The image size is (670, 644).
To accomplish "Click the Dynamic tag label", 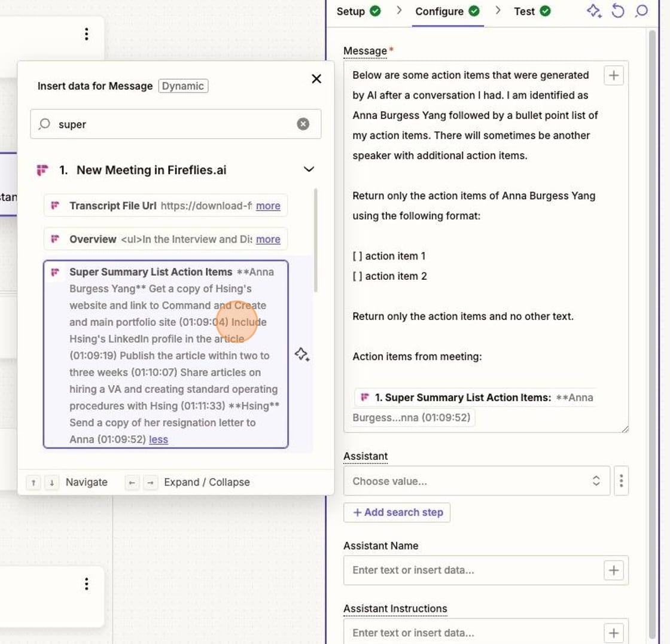I will pyautogui.click(x=183, y=86).
